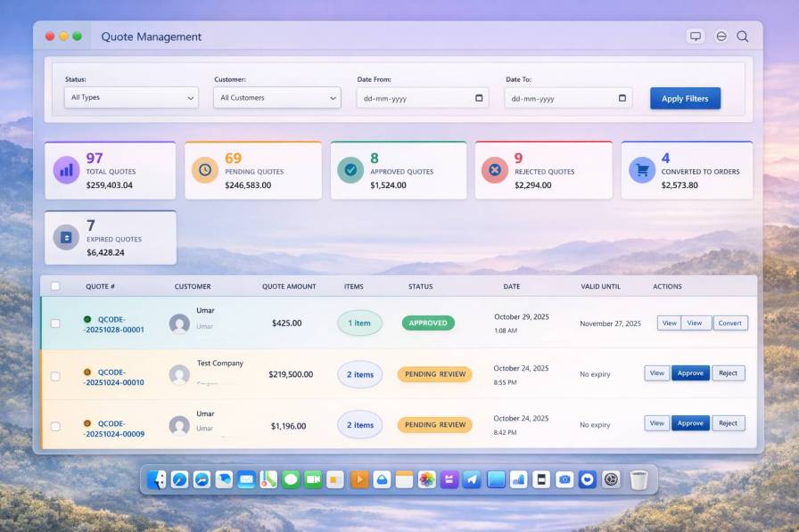The height and width of the screenshot is (532, 799).
Task: Select the Rejected Quotes 9 card
Action: [544, 170]
